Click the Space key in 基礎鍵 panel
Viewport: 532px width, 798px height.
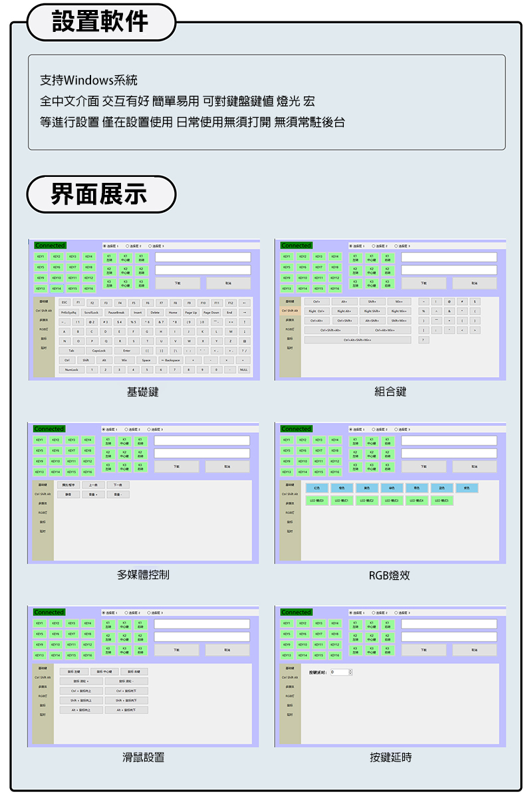click(x=146, y=360)
